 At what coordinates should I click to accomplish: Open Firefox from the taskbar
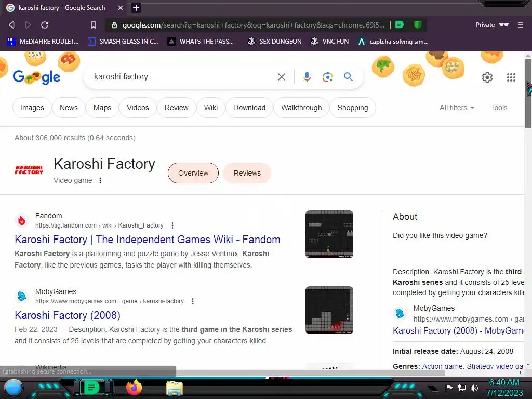click(x=134, y=388)
